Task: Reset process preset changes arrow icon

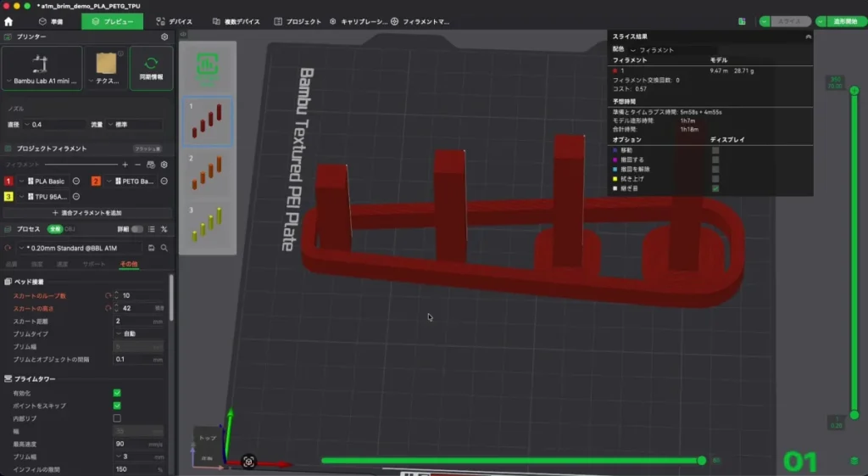Action: 8,248
